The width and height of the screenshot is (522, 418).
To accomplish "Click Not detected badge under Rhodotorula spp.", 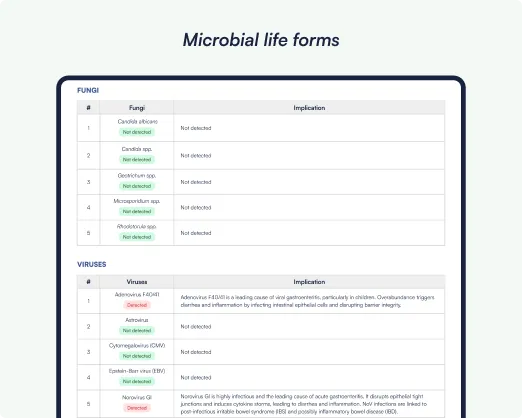I will click(137, 237).
